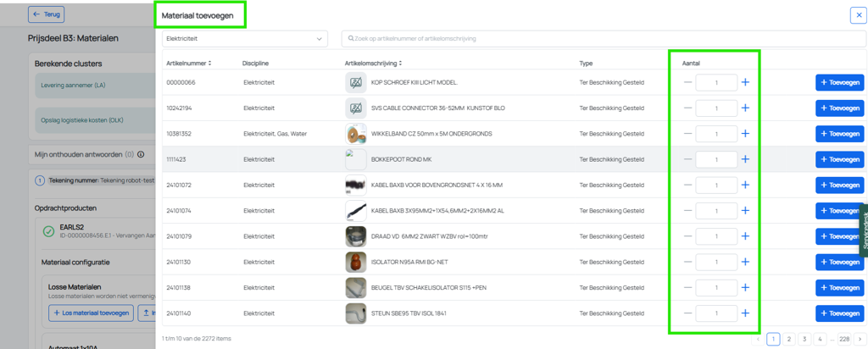Go to page 2 of results
Screen dimensions: 868x349
point(789,339)
